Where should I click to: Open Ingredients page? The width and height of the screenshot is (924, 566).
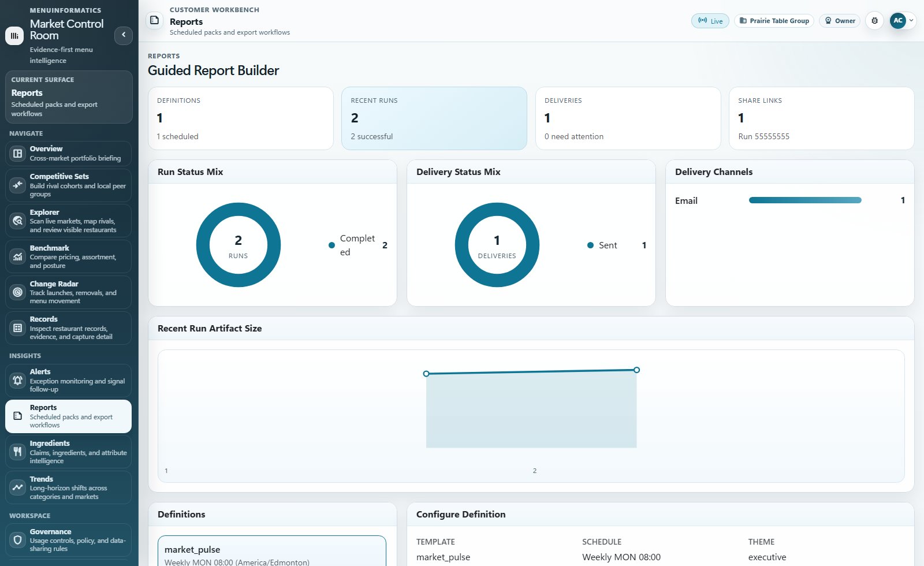pos(68,452)
